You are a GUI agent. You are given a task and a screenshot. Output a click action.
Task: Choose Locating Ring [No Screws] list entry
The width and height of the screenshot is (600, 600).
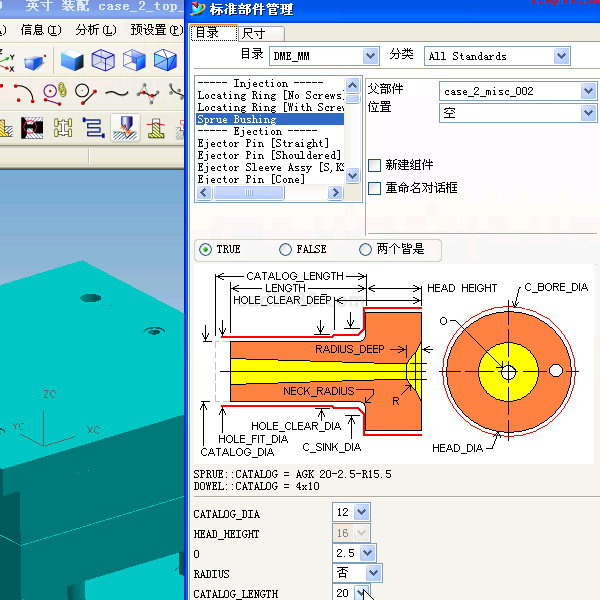268,96
